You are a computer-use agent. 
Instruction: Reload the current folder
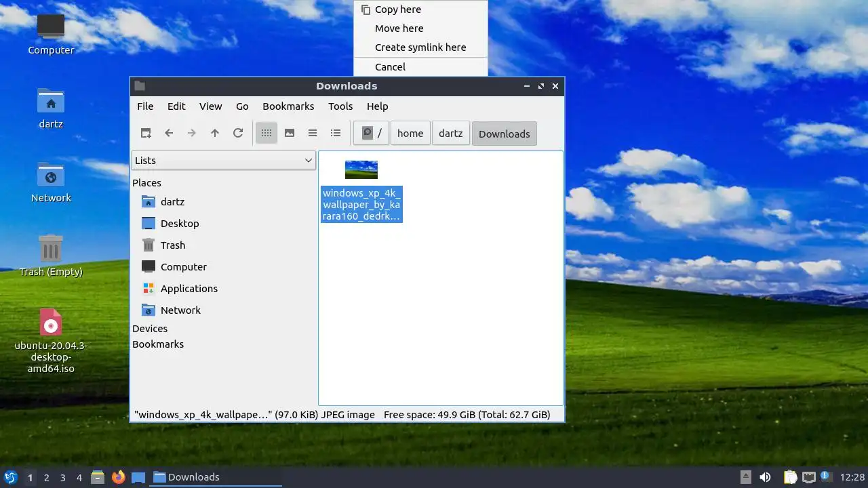coord(238,134)
